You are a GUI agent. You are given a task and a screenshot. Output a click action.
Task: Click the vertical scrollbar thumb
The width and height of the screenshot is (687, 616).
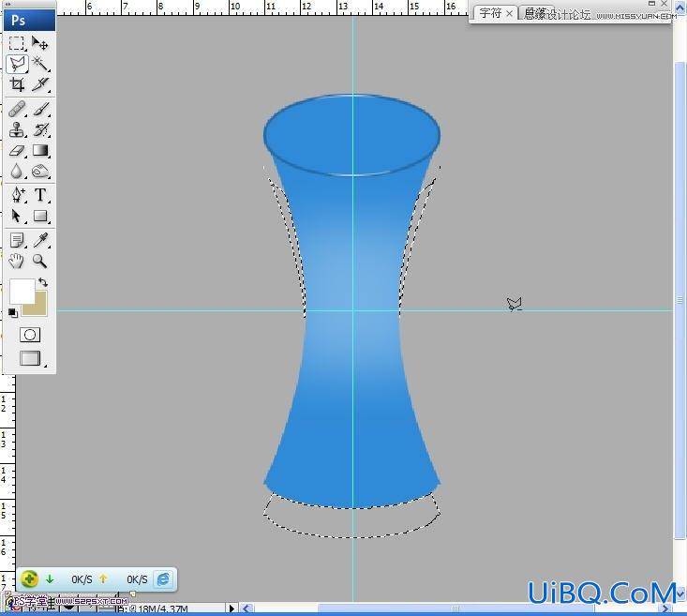tap(680, 300)
